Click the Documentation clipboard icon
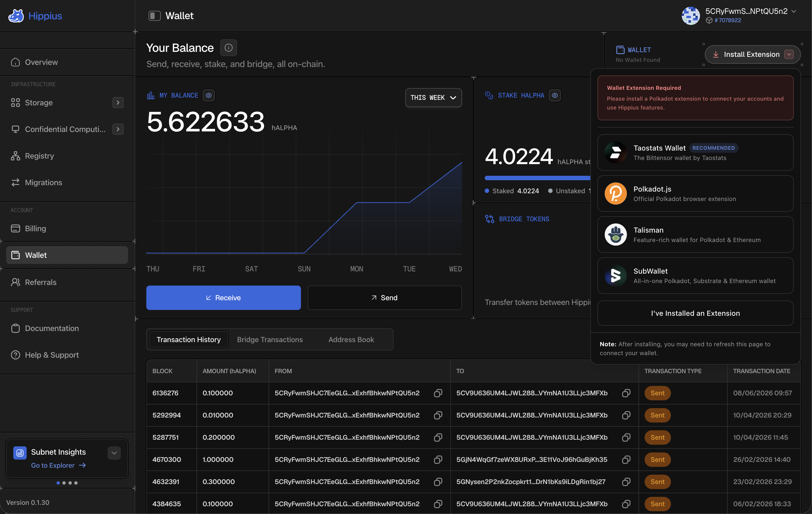 (x=16, y=329)
